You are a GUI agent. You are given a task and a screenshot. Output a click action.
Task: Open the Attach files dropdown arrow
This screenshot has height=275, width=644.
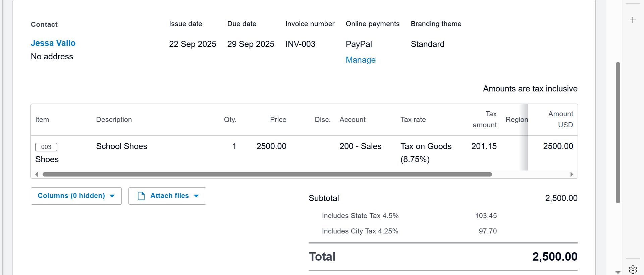pos(197,196)
